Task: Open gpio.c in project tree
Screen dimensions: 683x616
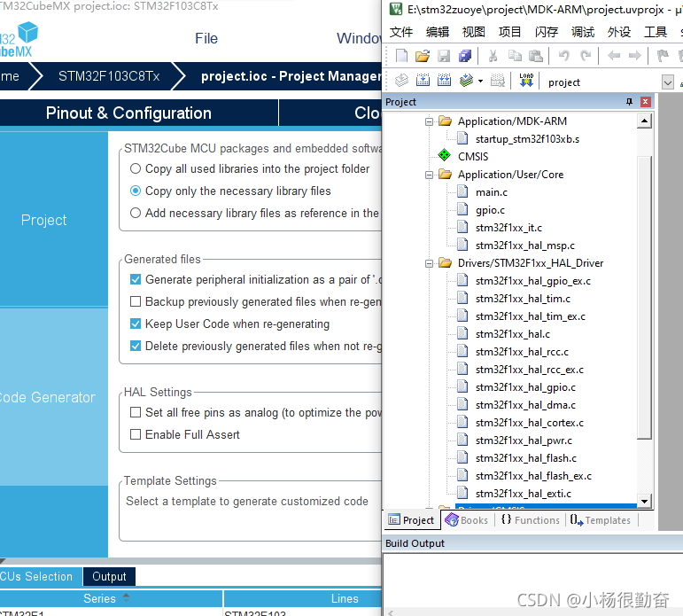Action: tap(490, 210)
